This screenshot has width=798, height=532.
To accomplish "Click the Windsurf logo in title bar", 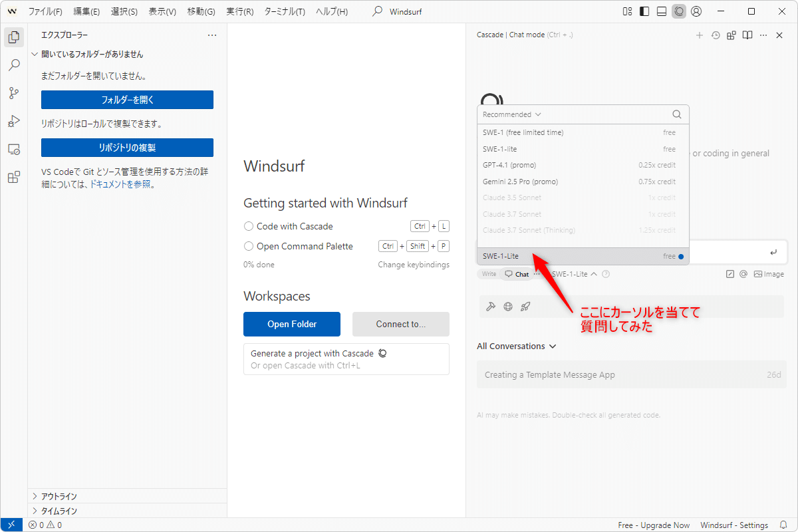I will [x=12, y=11].
